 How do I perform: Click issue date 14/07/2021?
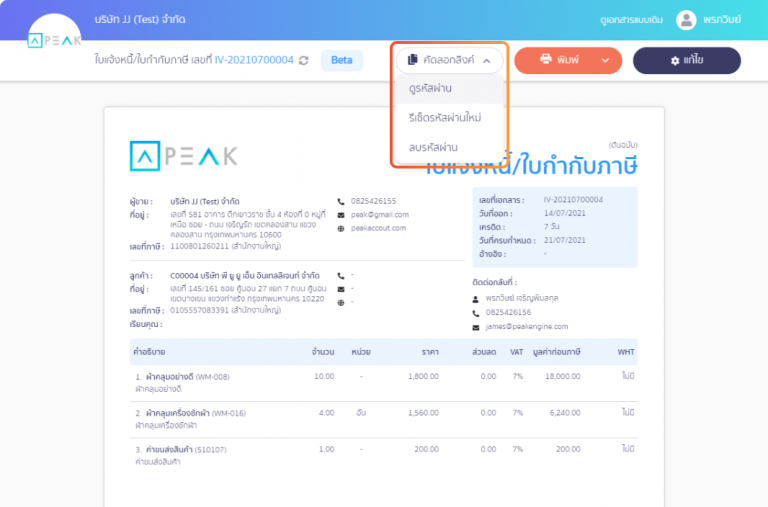click(565, 213)
